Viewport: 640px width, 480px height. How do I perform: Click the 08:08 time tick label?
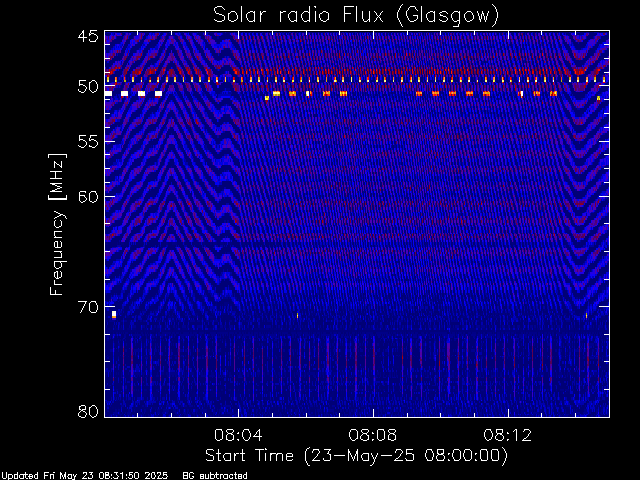[x=373, y=435]
